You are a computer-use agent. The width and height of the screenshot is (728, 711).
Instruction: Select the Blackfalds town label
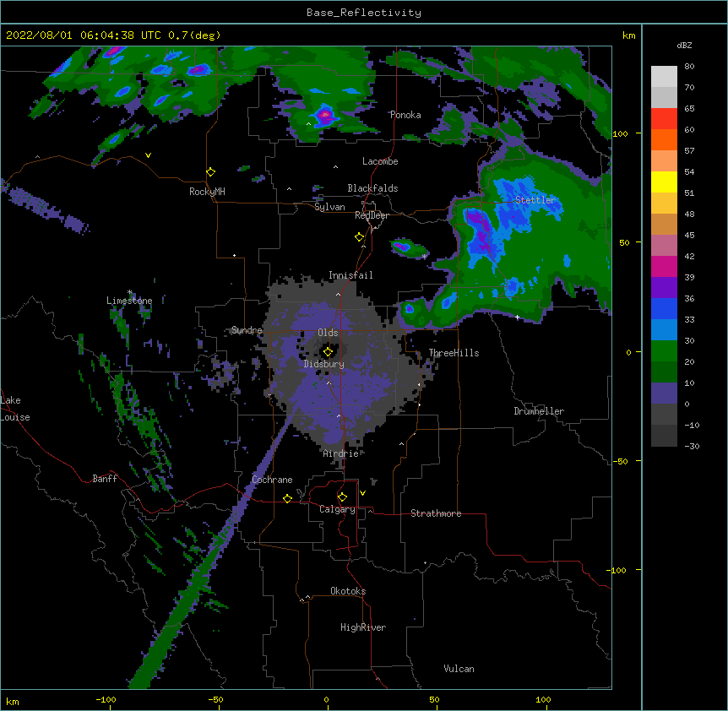click(x=372, y=188)
